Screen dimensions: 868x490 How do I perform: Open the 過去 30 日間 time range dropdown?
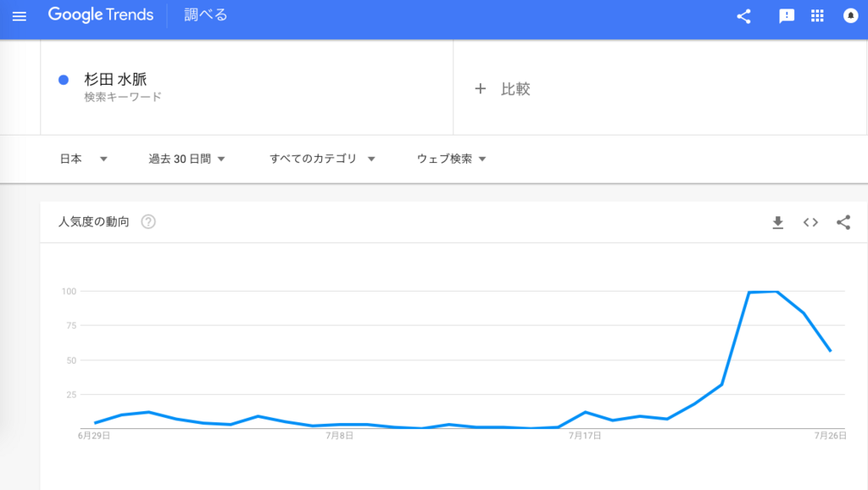point(186,159)
